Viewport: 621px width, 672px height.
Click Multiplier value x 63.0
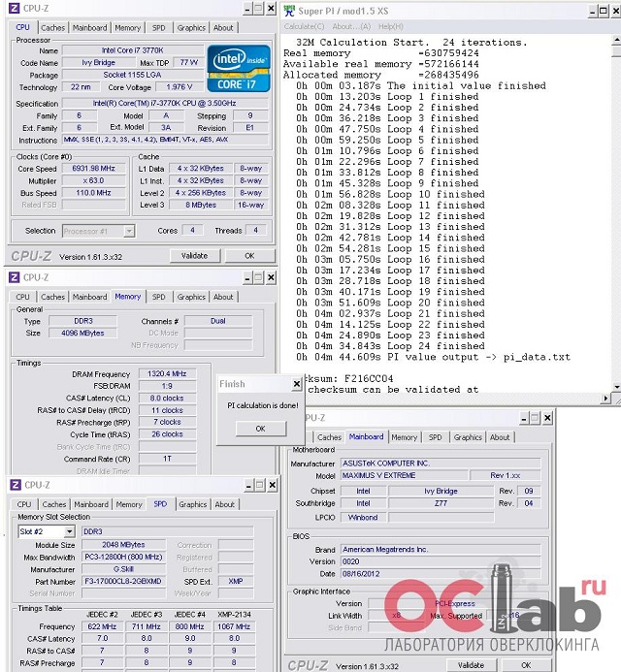point(94,180)
